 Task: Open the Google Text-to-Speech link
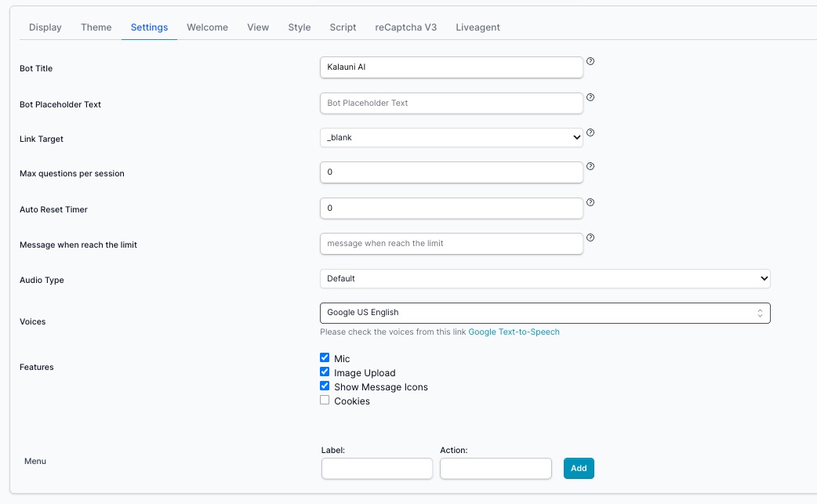514,332
